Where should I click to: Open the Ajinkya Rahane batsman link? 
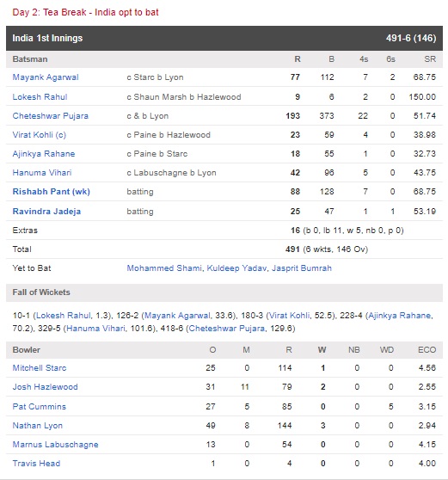tap(44, 154)
